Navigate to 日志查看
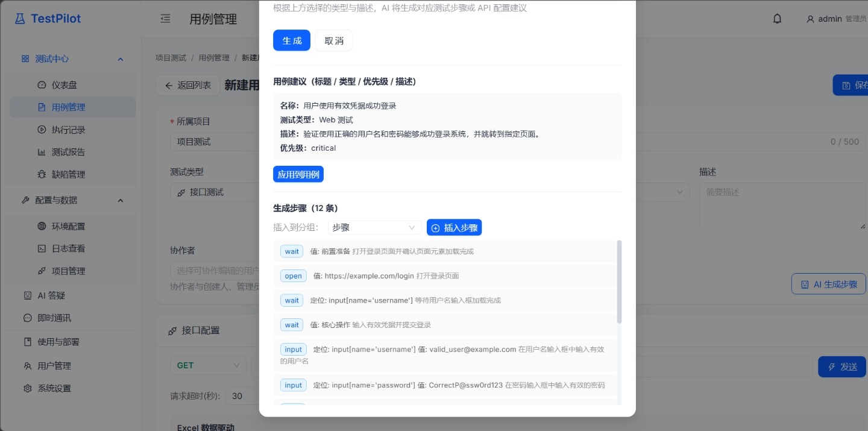 (x=72, y=248)
